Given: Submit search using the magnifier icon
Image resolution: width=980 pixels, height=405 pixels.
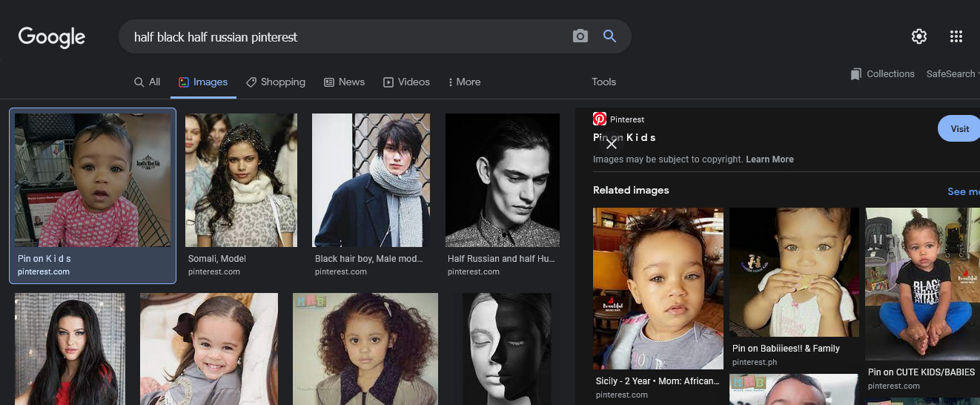Looking at the screenshot, I should 609,36.
